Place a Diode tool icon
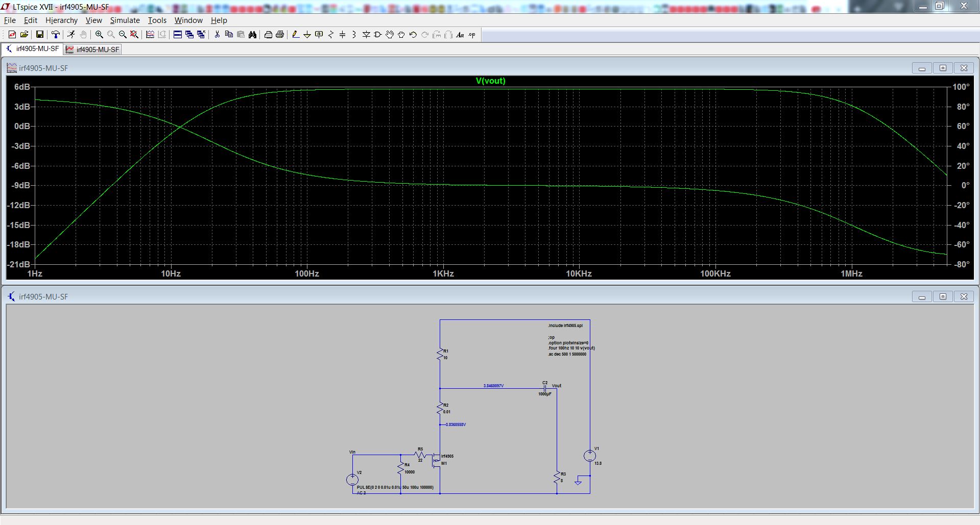Viewport: 980px width, 525px height. [366, 35]
